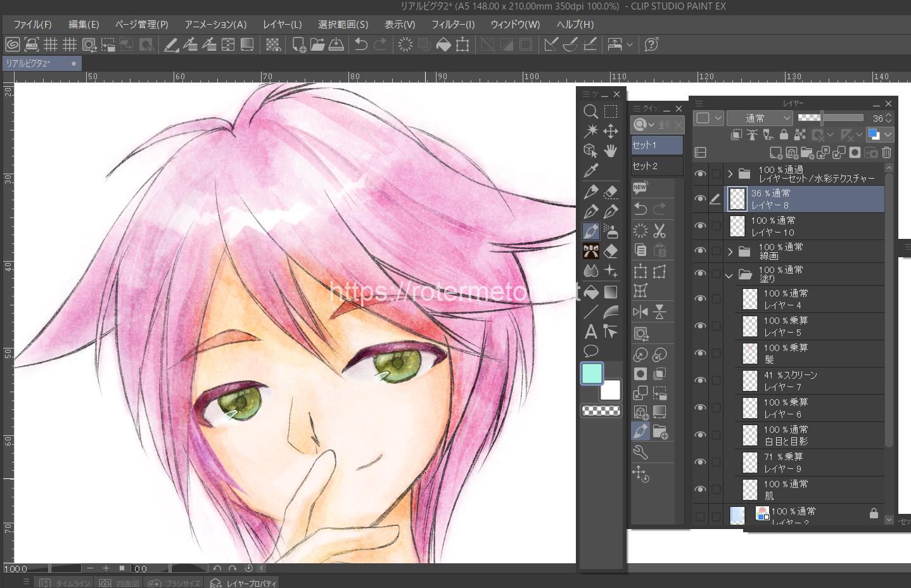This screenshot has height=588, width=911.
Task: Delete layer using the trash icon
Action: coord(886,153)
